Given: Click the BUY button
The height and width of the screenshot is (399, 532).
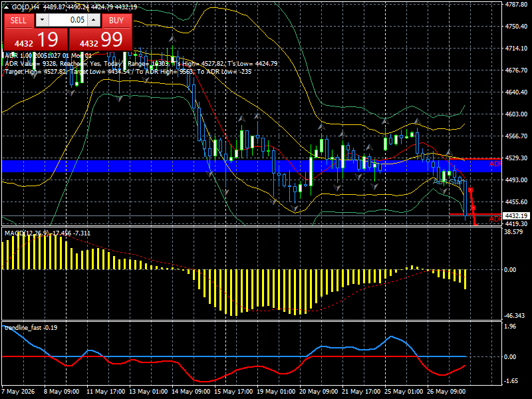Looking at the screenshot, I should pyautogui.click(x=116, y=21).
